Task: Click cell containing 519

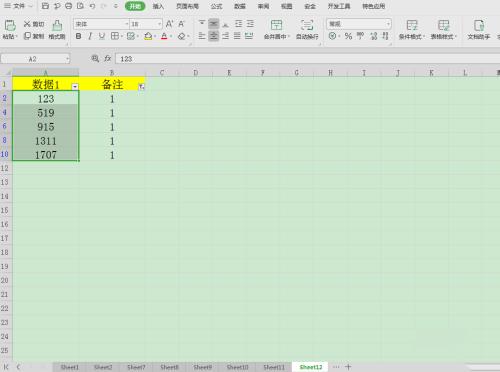Action: click(x=46, y=113)
